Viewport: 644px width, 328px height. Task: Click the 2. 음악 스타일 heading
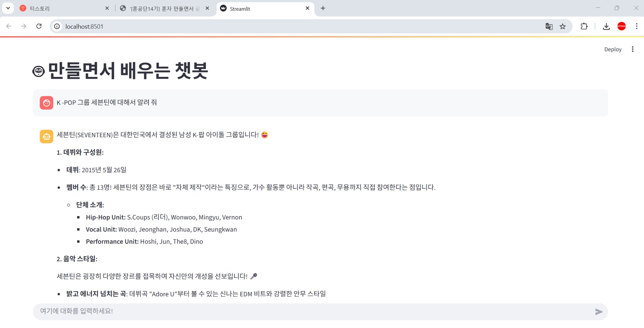pyautogui.click(x=77, y=259)
